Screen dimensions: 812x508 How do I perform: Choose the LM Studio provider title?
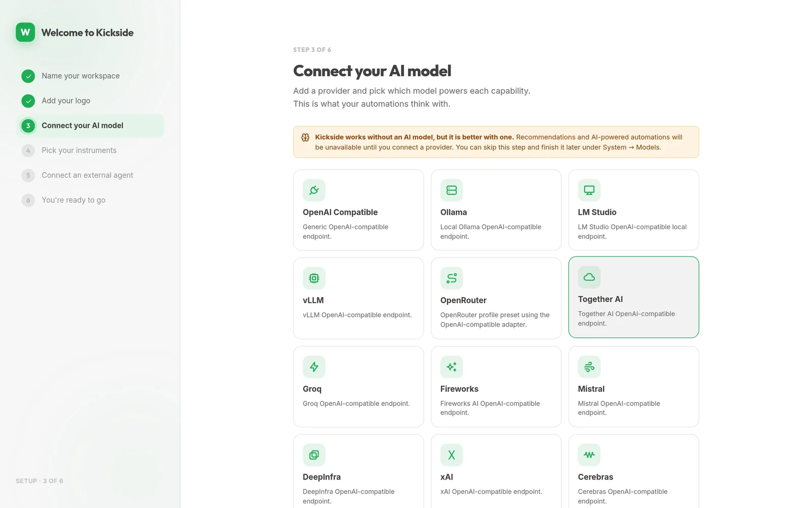pos(597,212)
